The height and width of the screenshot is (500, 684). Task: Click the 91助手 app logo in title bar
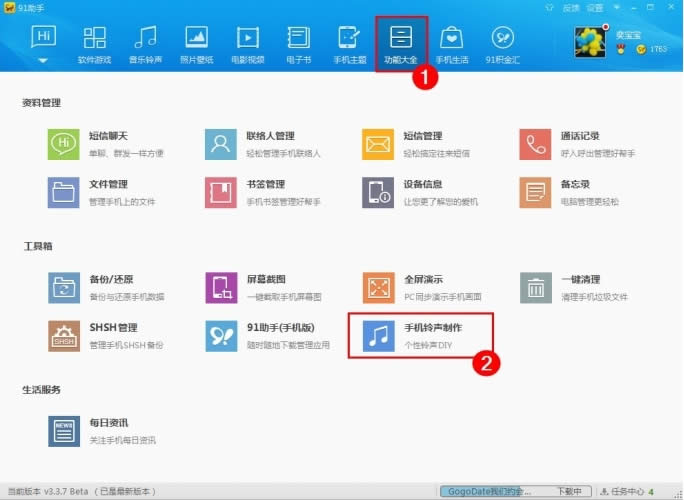tap(9, 8)
